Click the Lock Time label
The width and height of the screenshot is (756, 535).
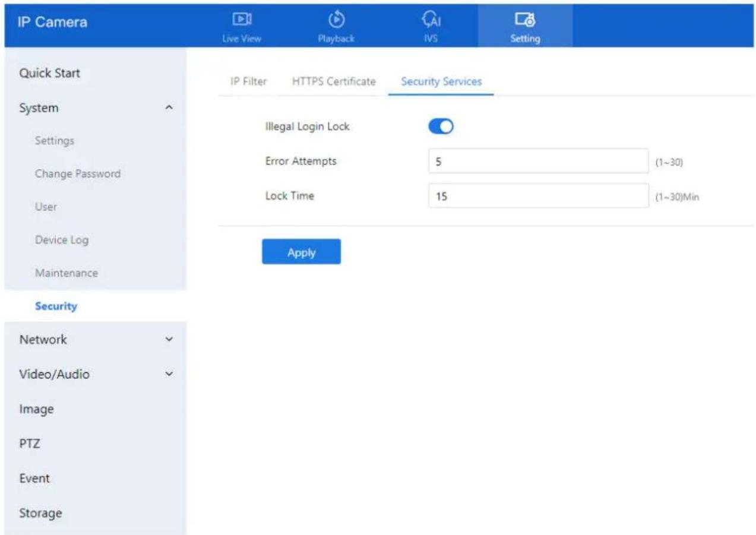[289, 196]
